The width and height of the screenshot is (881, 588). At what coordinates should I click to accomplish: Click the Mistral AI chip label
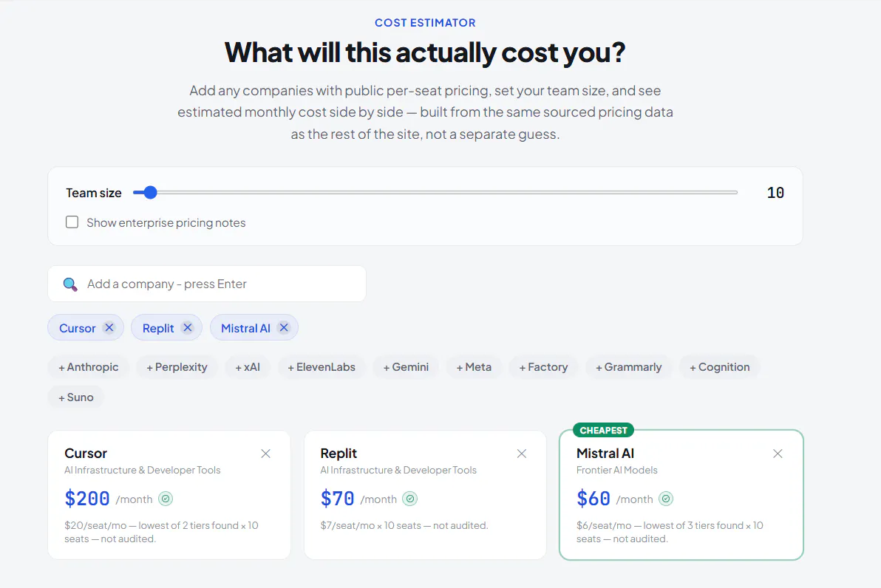pos(245,328)
